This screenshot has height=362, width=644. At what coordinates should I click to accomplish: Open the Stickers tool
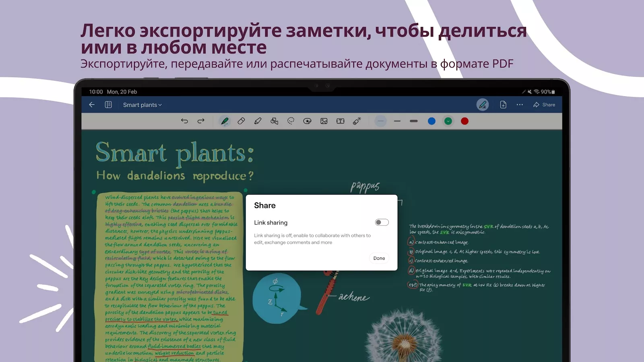(307, 121)
